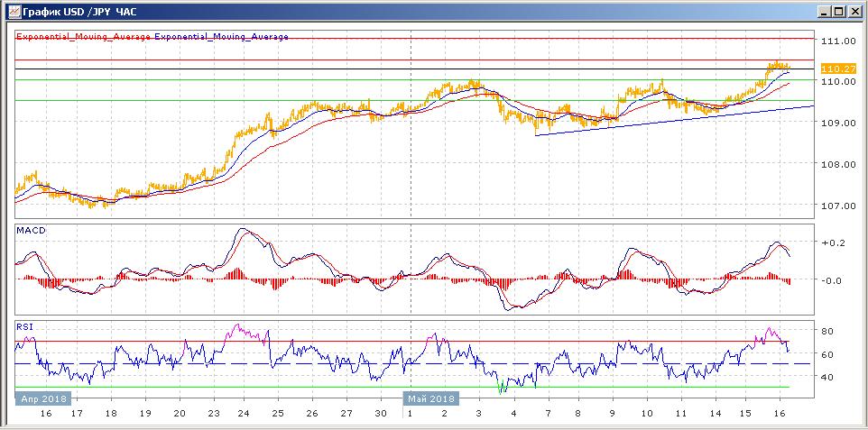Click the RSI 80 scale value

[x=826, y=331]
